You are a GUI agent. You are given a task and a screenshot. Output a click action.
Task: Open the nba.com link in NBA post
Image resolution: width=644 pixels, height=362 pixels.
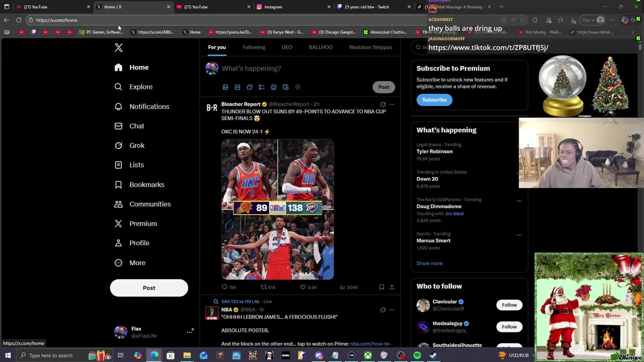(371, 344)
